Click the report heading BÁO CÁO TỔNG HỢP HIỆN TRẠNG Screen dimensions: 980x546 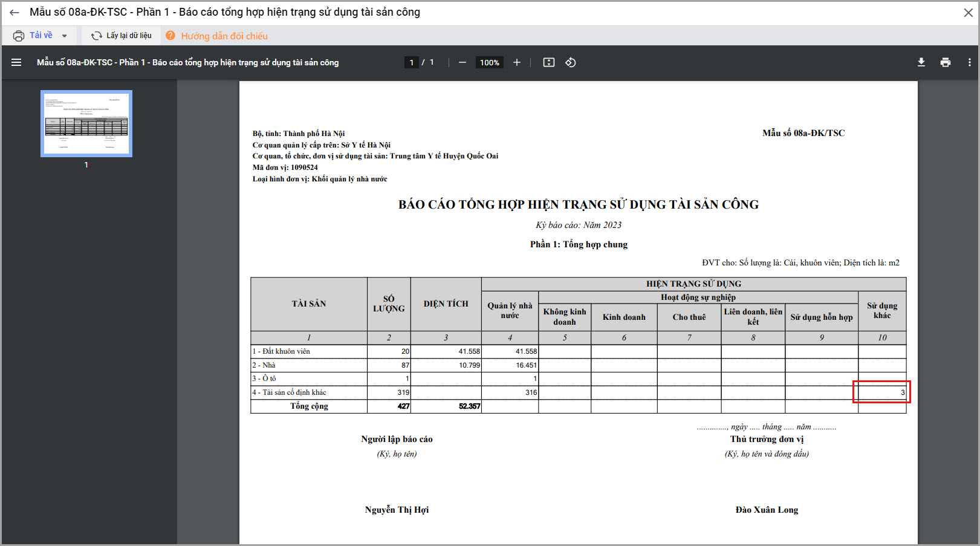pyautogui.click(x=579, y=204)
